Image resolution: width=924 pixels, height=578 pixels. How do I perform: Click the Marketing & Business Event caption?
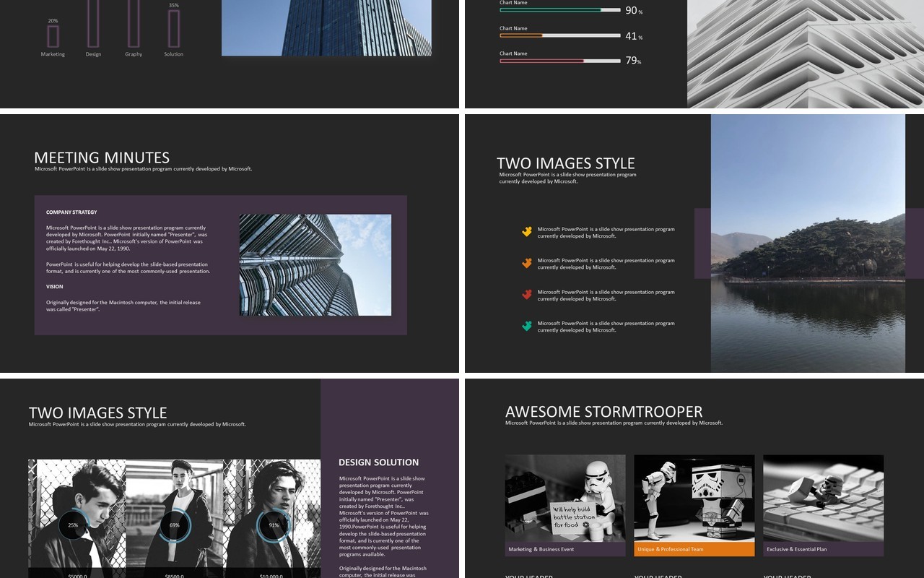coord(565,549)
